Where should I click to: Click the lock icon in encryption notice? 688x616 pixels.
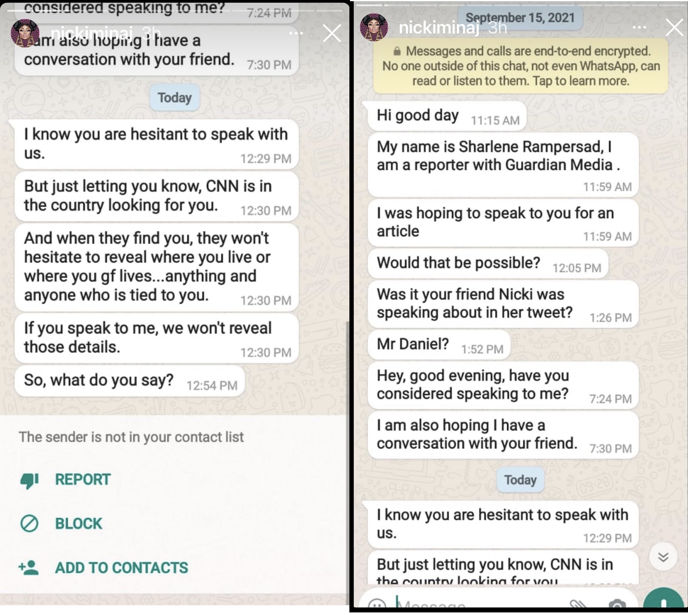coord(397,51)
